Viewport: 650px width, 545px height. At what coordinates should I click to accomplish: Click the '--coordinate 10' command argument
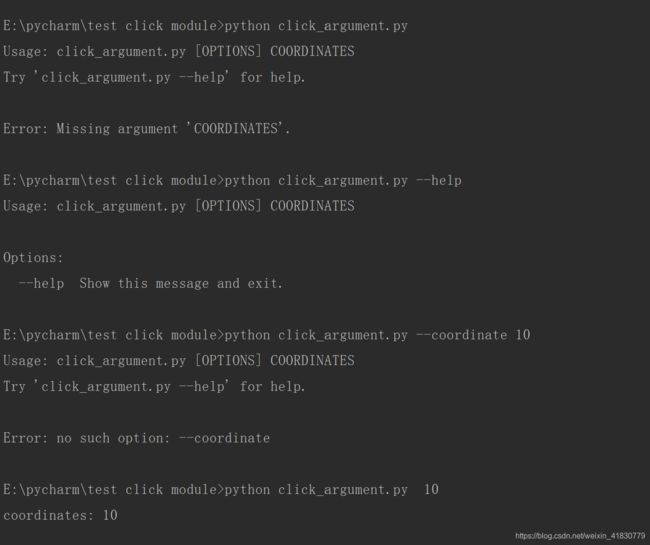(x=473, y=335)
